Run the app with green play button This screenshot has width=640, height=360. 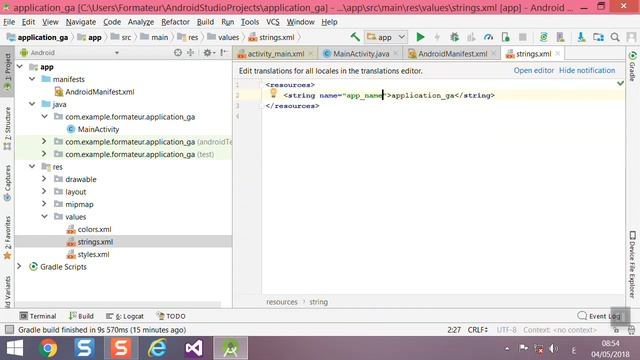(420, 37)
